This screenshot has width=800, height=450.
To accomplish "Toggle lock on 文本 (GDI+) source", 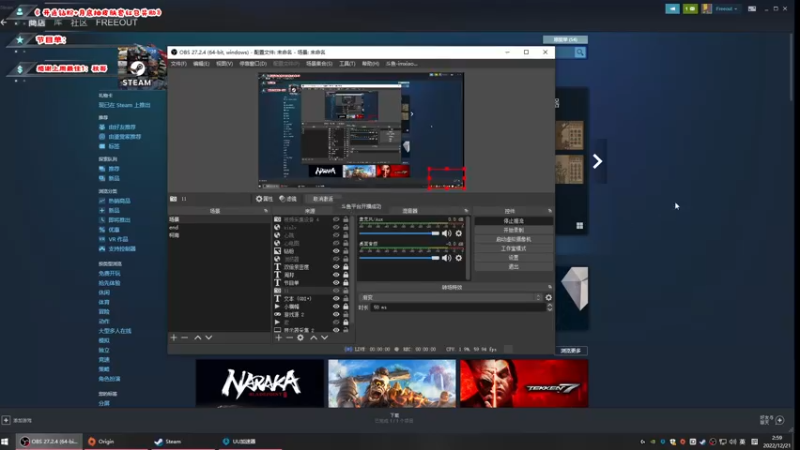I will [345, 298].
